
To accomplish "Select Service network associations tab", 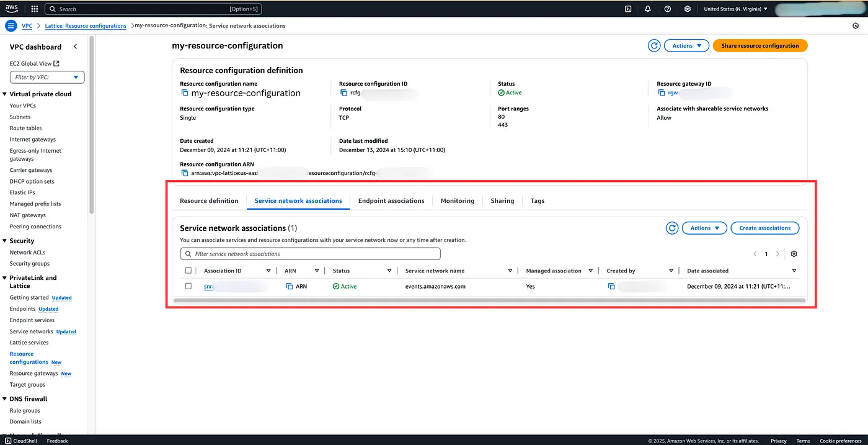I will (x=298, y=200).
